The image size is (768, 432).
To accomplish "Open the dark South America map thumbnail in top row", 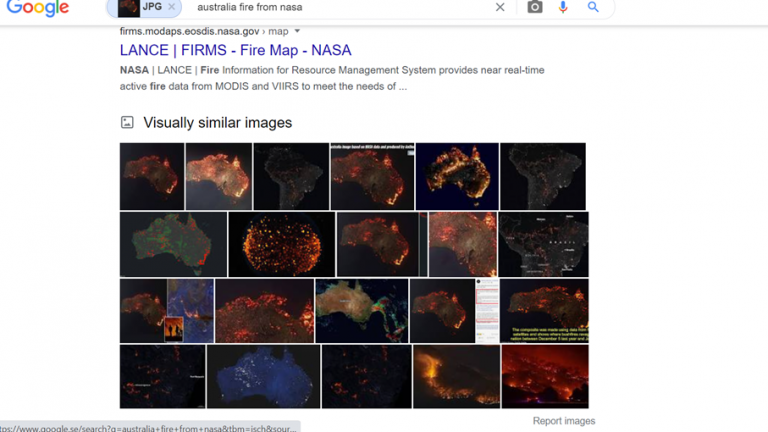I will 291,176.
